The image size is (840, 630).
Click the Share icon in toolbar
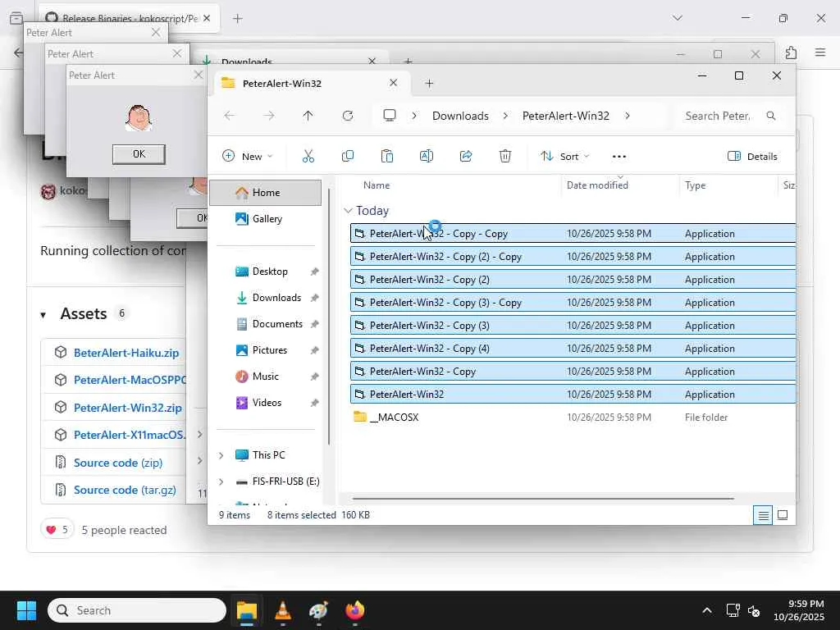pos(466,156)
